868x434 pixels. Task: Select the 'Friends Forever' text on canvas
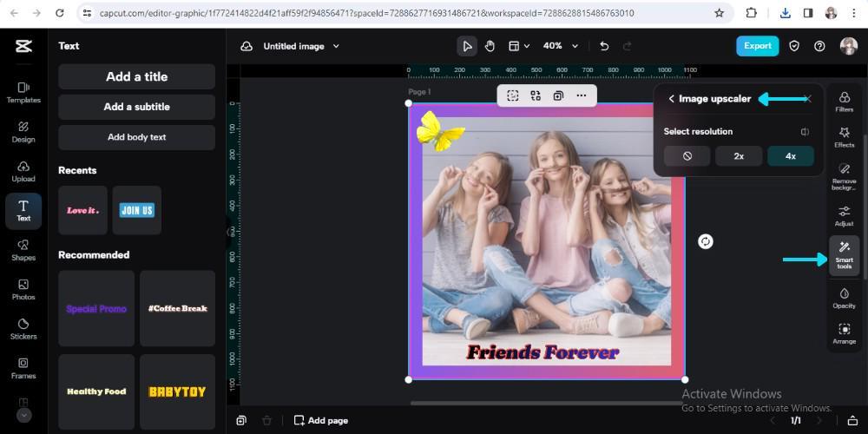[x=542, y=352]
